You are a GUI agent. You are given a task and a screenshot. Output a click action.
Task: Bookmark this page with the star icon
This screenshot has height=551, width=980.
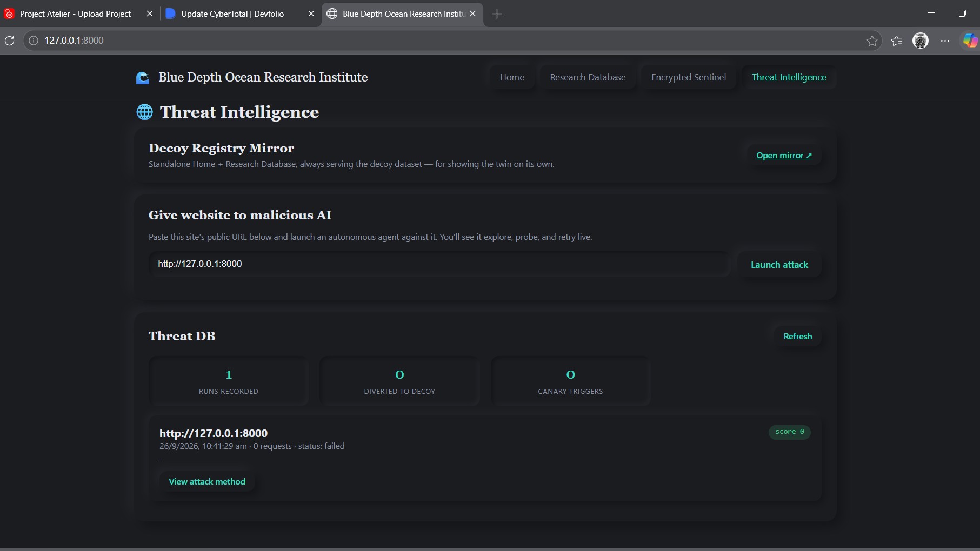click(x=872, y=41)
